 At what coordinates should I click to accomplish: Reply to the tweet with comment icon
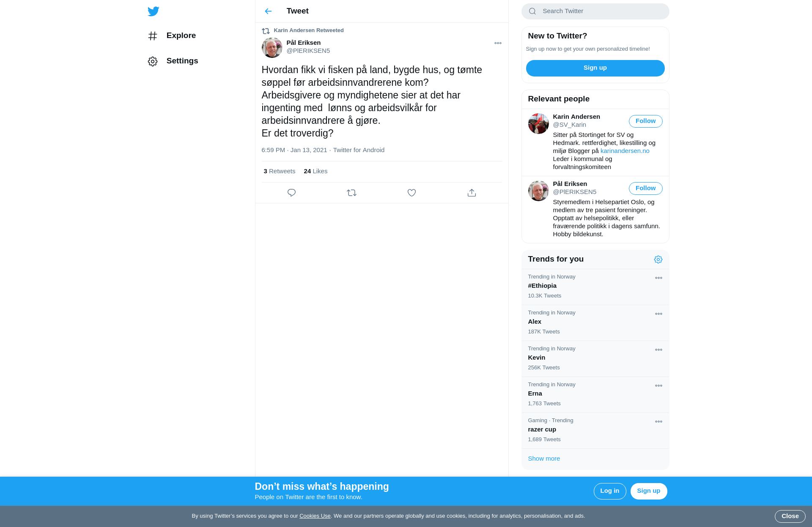click(x=291, y=193)
